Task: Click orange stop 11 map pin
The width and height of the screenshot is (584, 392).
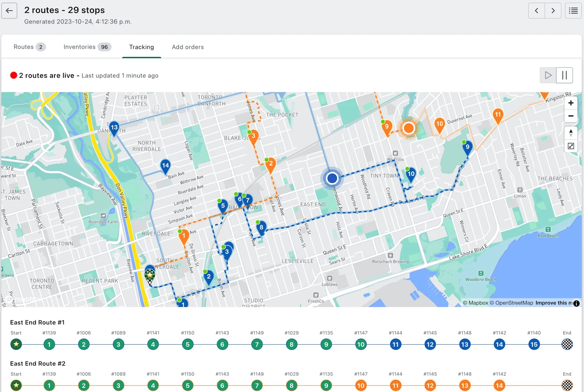Action: [x=498, y=116]
